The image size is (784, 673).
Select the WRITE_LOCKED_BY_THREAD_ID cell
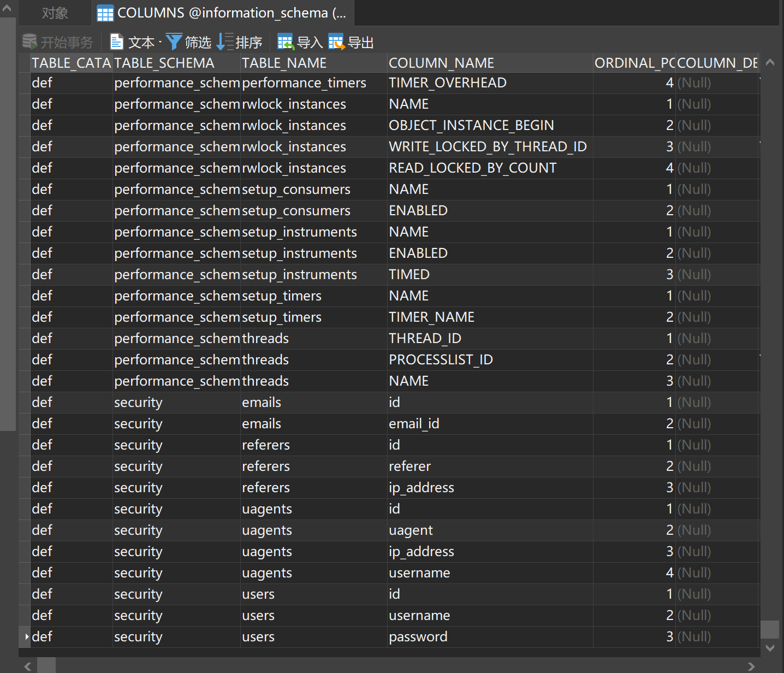pos(487,147)
